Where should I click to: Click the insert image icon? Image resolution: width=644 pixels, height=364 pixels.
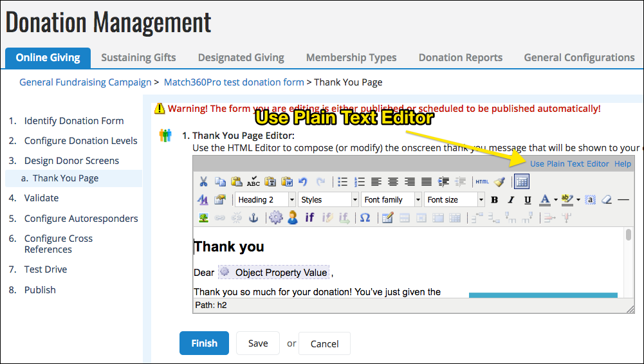pyautogui.click(x=203, y=218)
